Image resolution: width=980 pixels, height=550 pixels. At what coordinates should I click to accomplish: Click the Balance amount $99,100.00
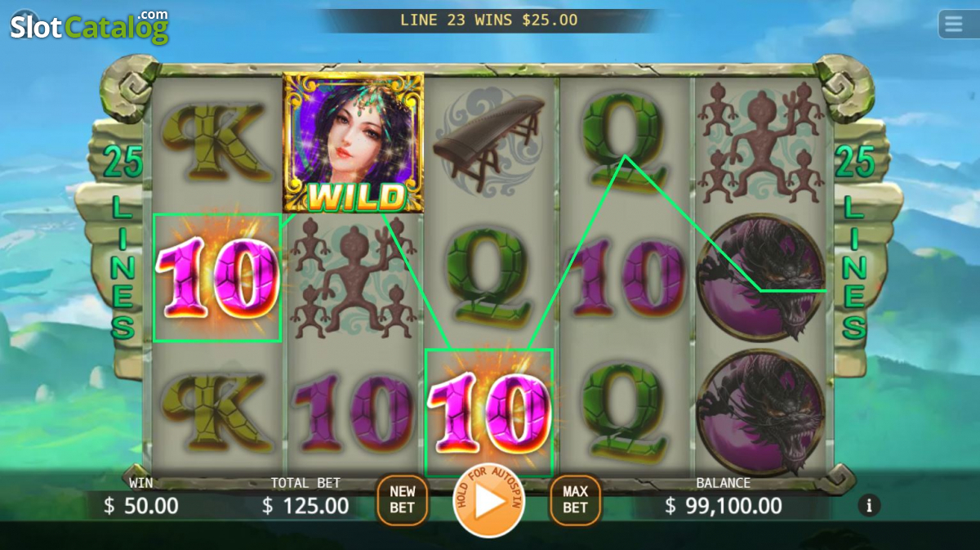724,506
